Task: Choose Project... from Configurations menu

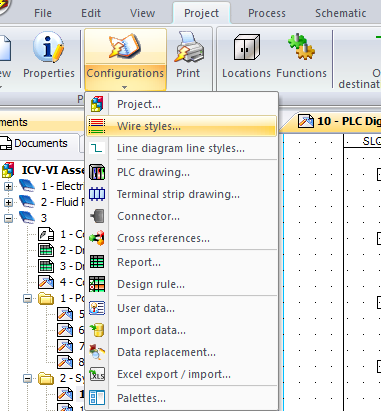Action: click(182, 104)
